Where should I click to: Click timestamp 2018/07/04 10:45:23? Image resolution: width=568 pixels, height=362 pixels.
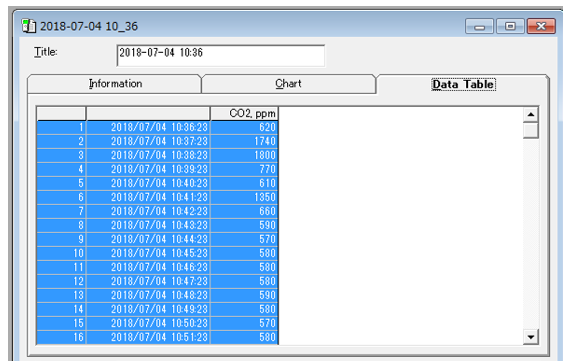click(148, 254)
